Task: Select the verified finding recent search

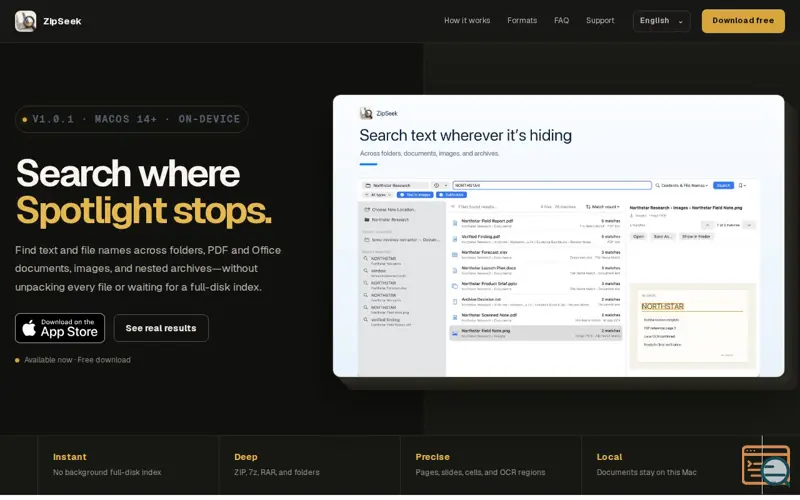Action: (x=388, y=322)
